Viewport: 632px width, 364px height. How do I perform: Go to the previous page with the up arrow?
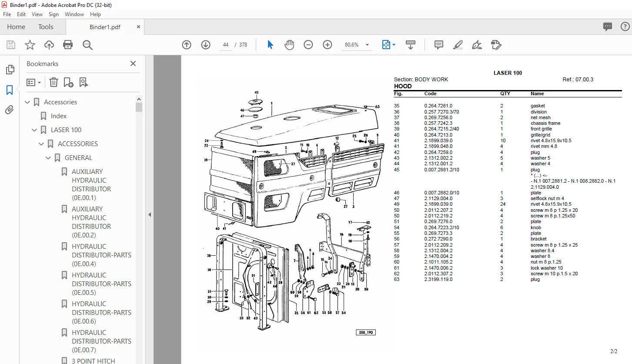(187, 45)
